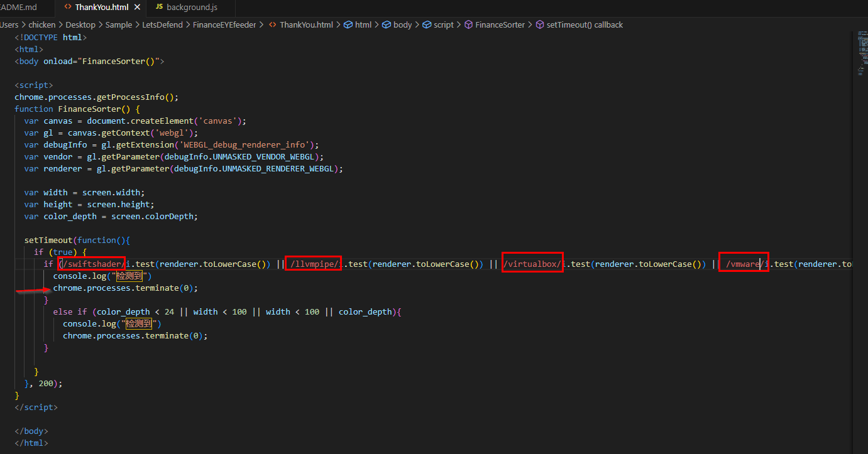Image resolution: width=868 pixels, height=454 pixels.
Task: Open the FinanceEYEfeeder breadcrumb folder dropdown
Action: 225,25
